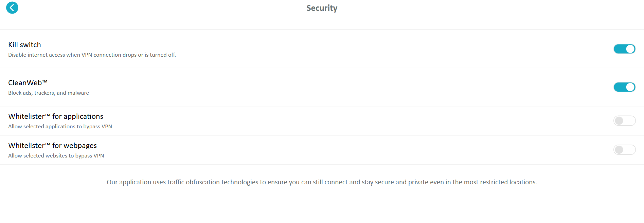Click the traffic obfuscation footer note
644x223 pixels.
(322, 182)
